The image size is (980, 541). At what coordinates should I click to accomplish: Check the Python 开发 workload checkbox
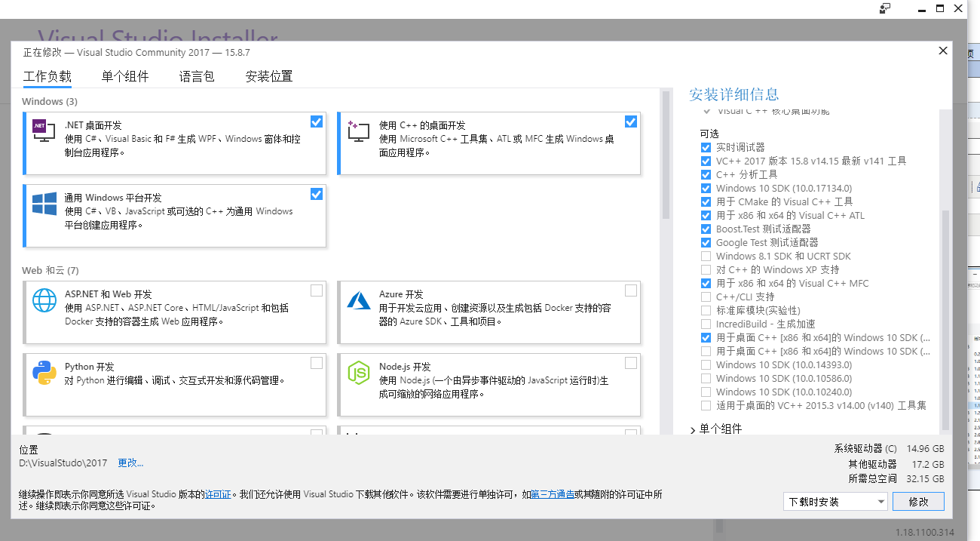pyautogui.click(x=317, y=363)
